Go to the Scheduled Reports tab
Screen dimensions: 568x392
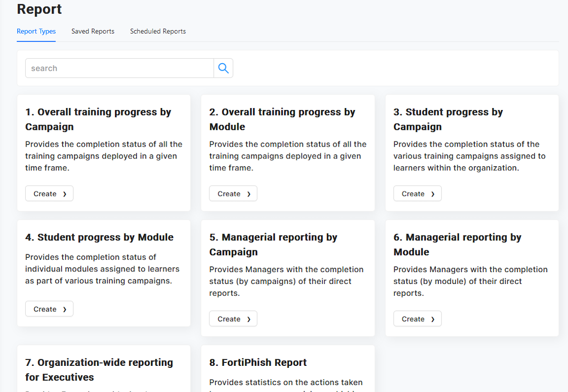click(158, 31)
